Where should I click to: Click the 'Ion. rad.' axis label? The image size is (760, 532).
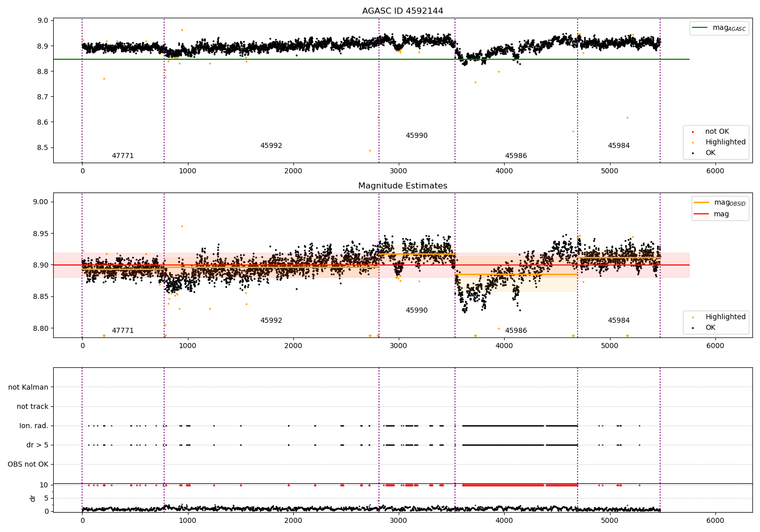tap(34, 426)
